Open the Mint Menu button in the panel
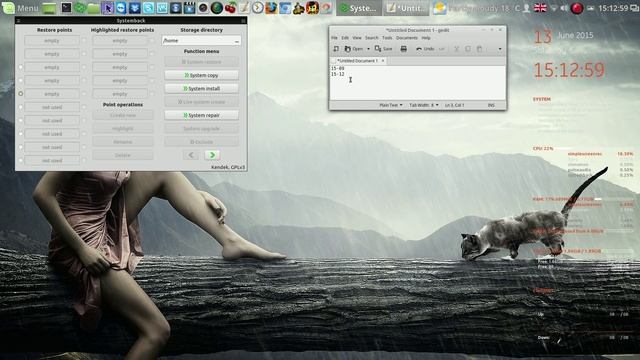 click(x=21, y=8)
